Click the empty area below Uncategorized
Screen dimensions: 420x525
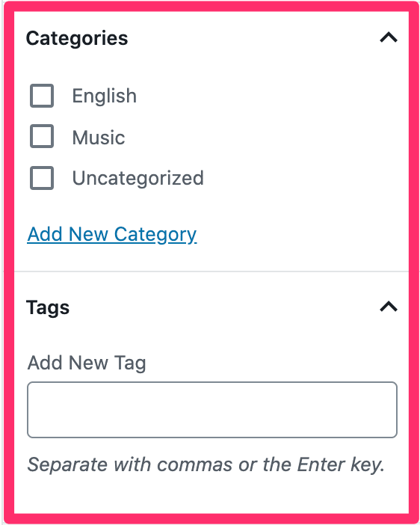(211, 206)
